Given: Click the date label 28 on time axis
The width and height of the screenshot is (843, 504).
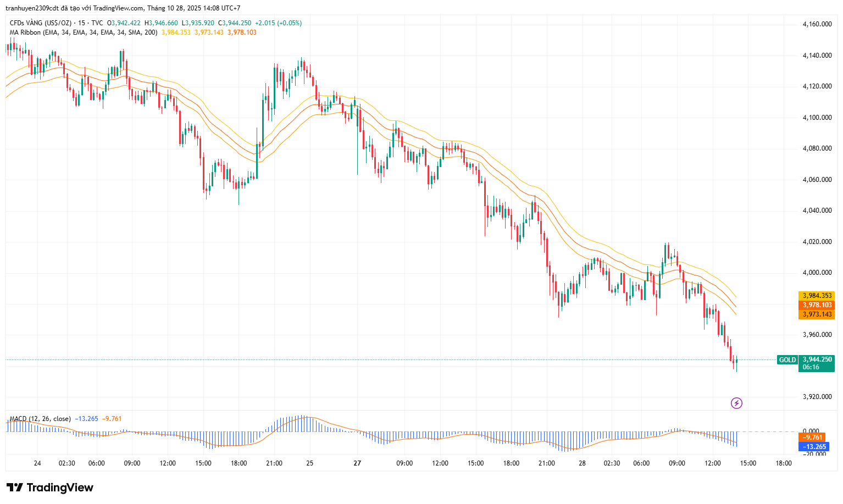Looking at the screenshot, I should tap(582, 463).
